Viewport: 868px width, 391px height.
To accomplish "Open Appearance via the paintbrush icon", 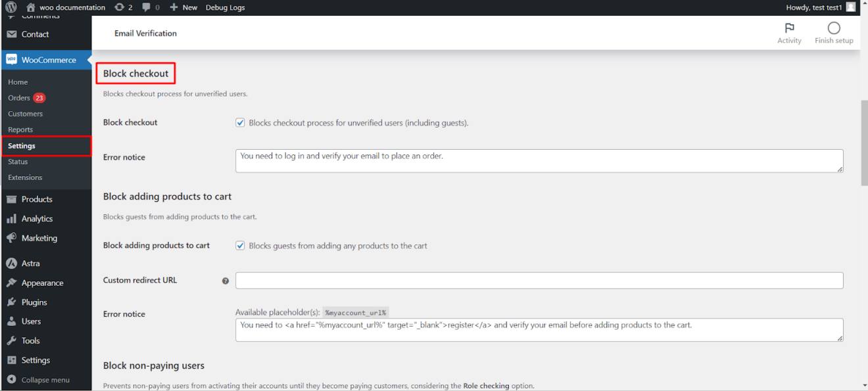I will pos(11,283).
